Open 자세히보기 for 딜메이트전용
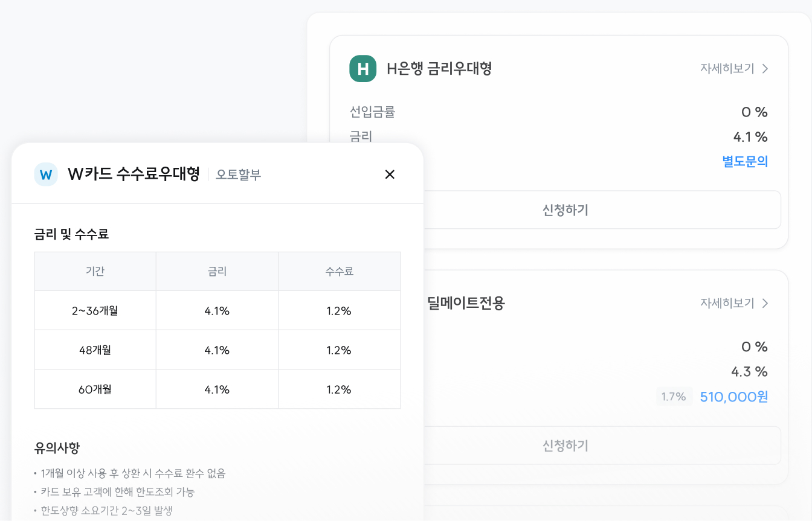The image size is (812, 521). point(727,303)
